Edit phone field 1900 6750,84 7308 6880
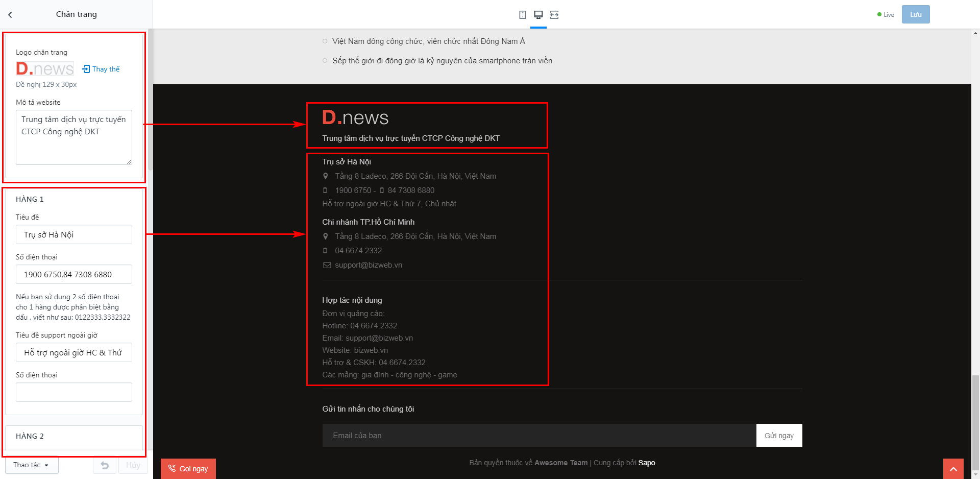Screen dimensions: 980x479 (x=74, y=274)
